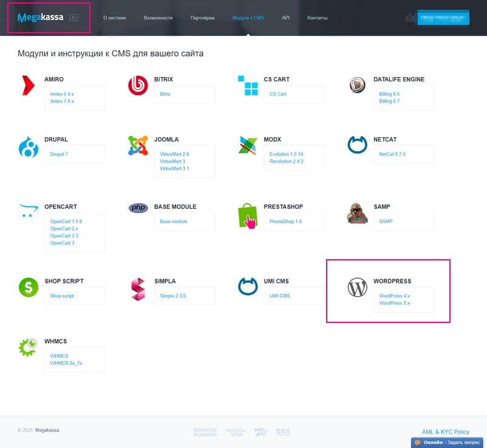Open the Evolution 1.0.14 link

[287, 154]
